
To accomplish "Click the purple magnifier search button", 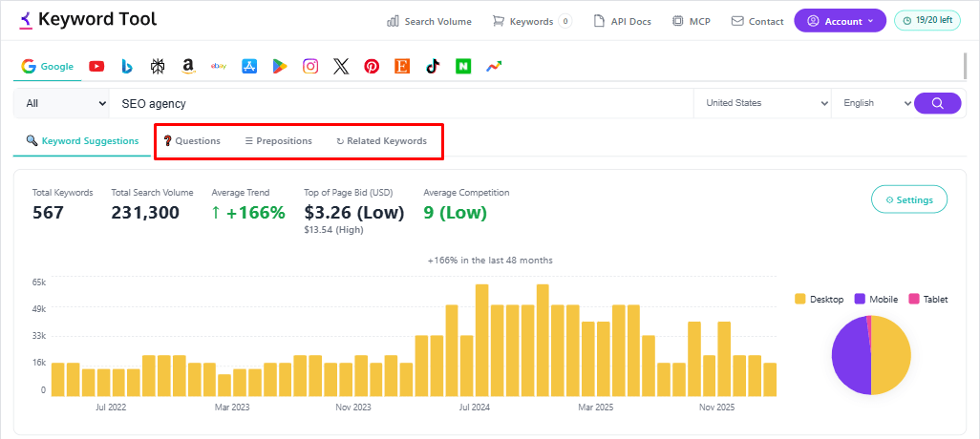I will [938, 103].
